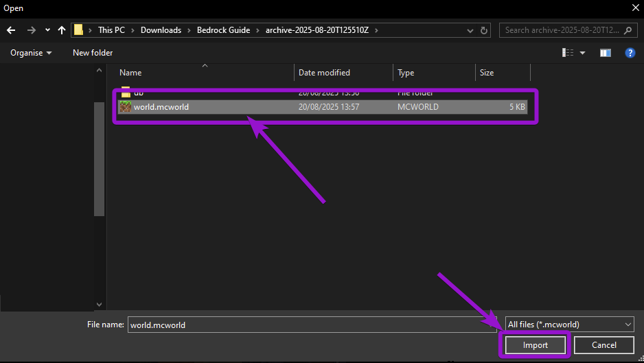The image size is (644, 363).
Task: Click the MCWORLD type cell
Action: pyautogui.click(x=417, y=107)
